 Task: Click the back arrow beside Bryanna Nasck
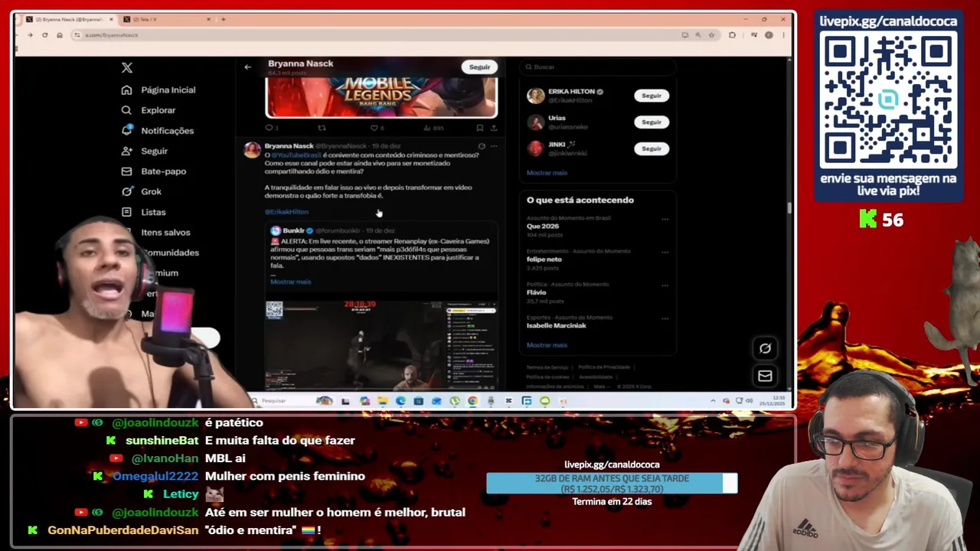(x=247, y=67)
